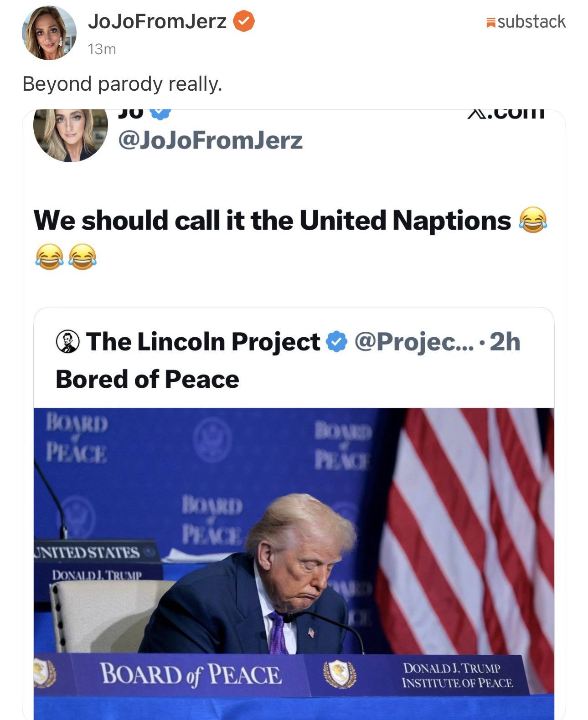Click the embedded tweet's profile avatar
588x720 pixels.
click(70, 134)
